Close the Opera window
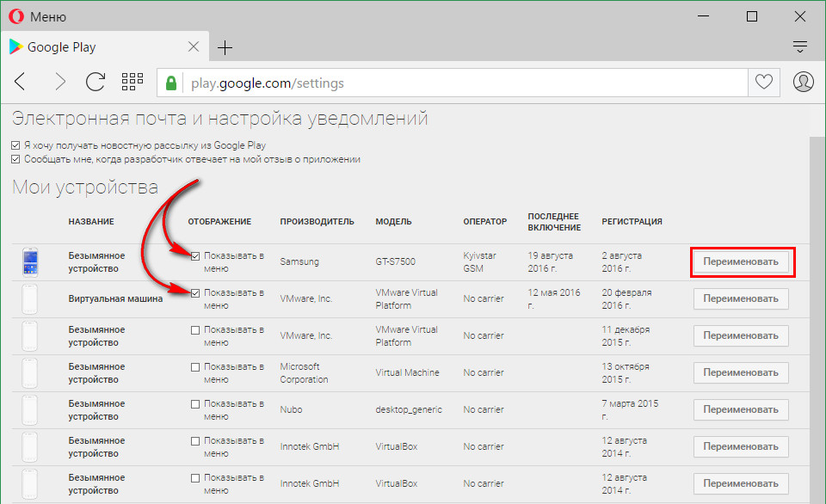The height and width of the screenshot is (504, 826). [799, 16]
